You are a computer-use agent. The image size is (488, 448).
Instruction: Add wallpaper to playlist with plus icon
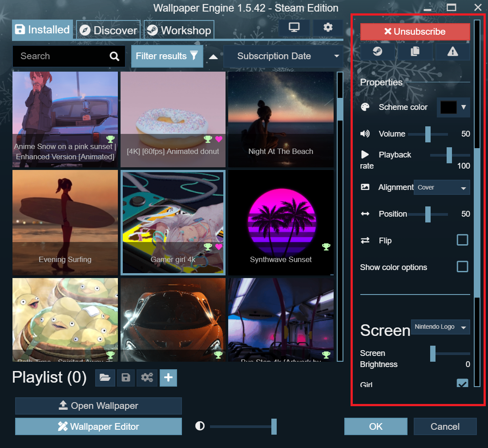pyautogui.click(x=168, y=378)
